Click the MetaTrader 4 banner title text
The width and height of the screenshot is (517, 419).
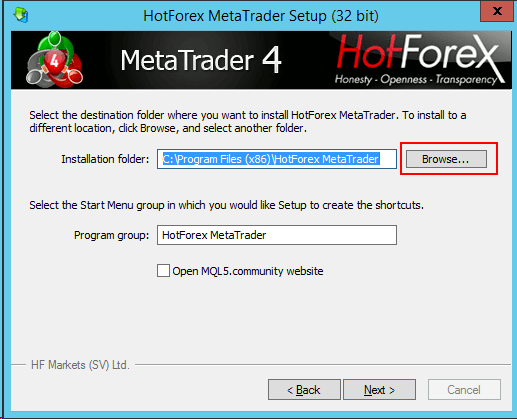(x=201, y=60)
